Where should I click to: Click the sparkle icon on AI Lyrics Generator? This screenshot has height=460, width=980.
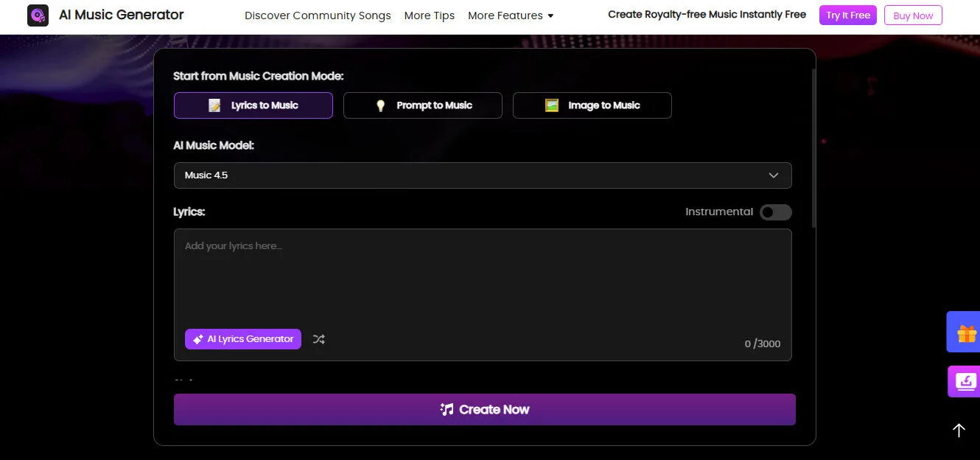click(197, 339)
